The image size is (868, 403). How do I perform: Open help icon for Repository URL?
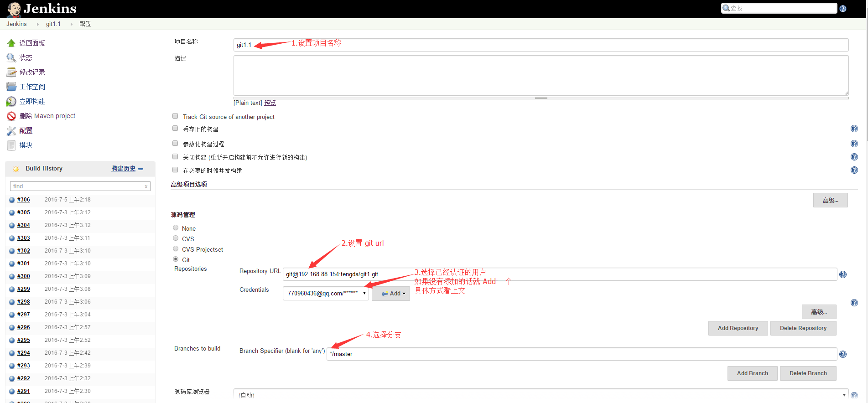(x=843, y=274)
